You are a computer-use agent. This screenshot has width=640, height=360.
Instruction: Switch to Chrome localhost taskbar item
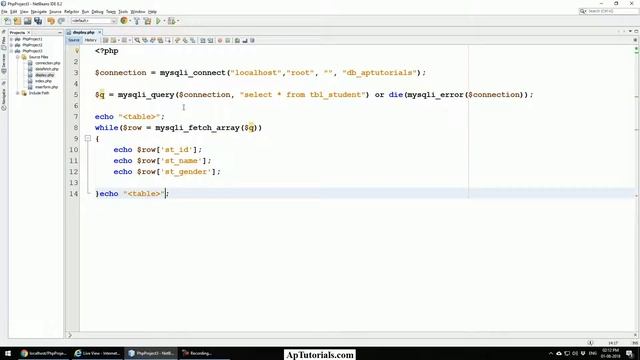(x=43, y=353)
